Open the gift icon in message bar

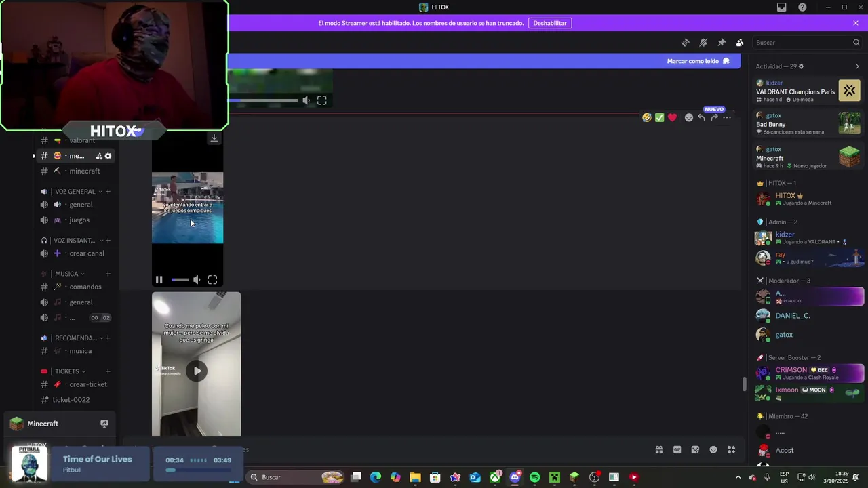point(658,449)
